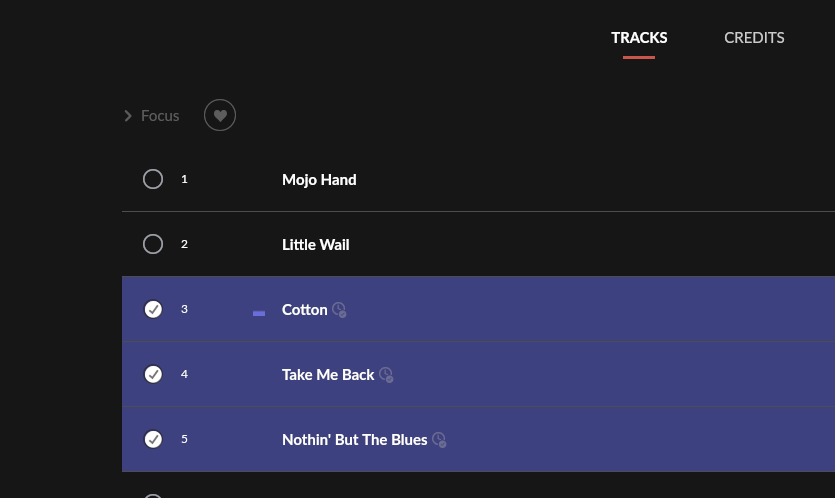Click the clock icon next to Cotton
Image resolution: width=835 pixels, height=498 pixels.
[x=339, y=309]
